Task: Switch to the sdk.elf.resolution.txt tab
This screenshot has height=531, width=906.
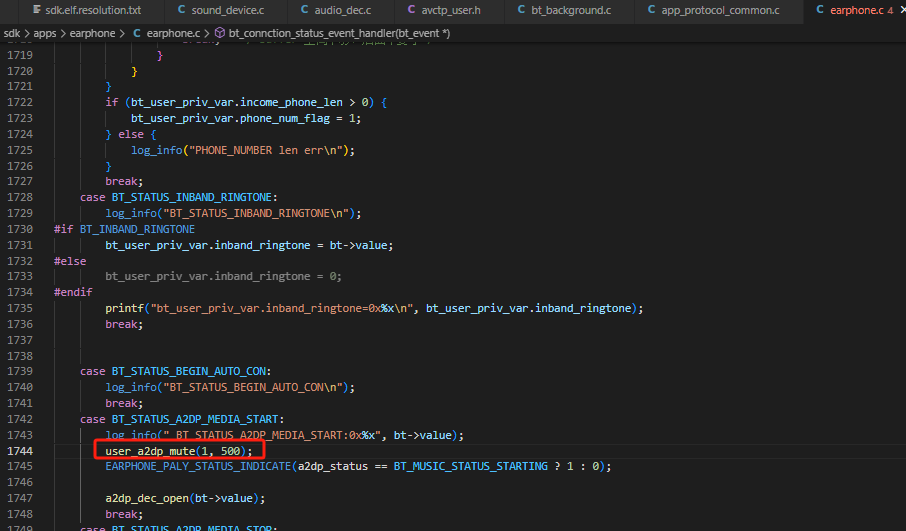Action: [x=87, y=10]
